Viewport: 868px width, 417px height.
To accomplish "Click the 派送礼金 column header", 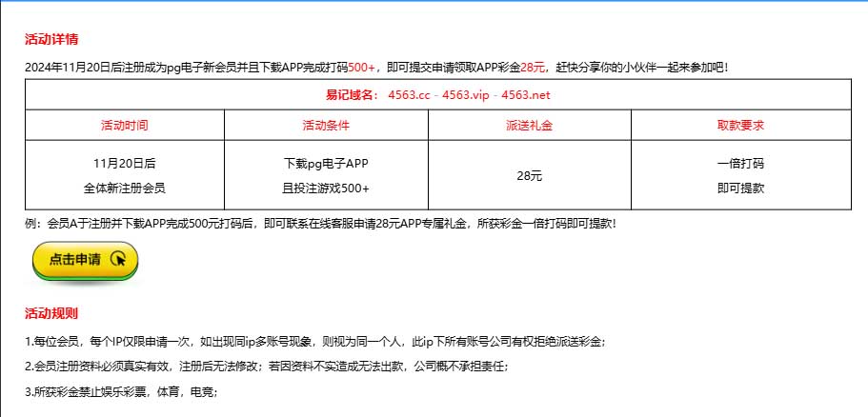I will pyautogui.click(x=530, y=126).
